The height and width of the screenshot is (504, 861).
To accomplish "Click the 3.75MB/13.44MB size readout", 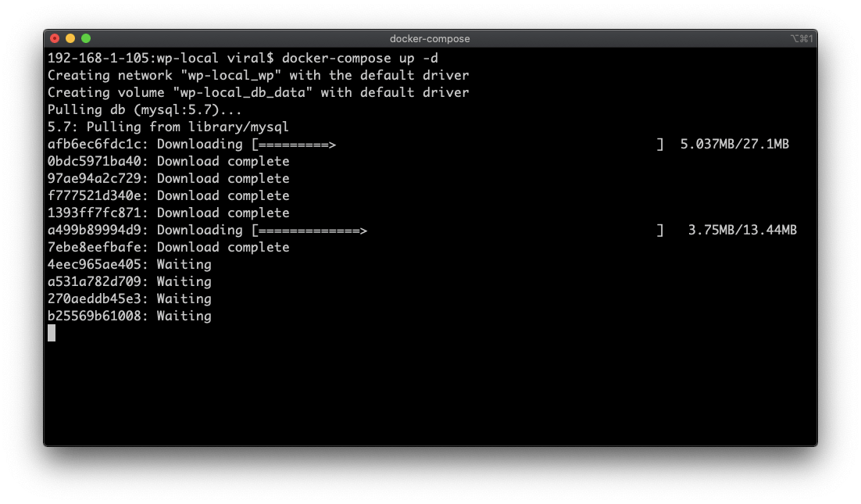I will (x=742, y=230).
